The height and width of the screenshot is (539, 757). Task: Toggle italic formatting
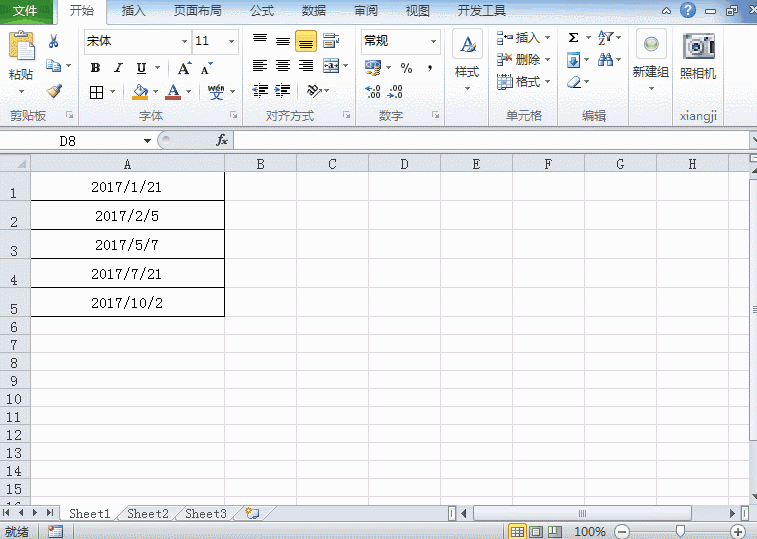pyautogui.click(x=118, y=68)
